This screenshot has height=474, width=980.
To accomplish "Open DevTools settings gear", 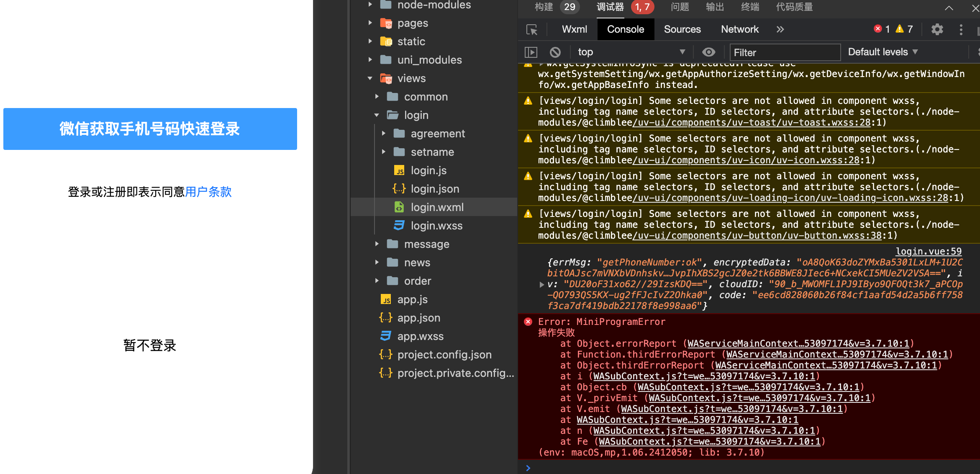I will coord(937,29).
